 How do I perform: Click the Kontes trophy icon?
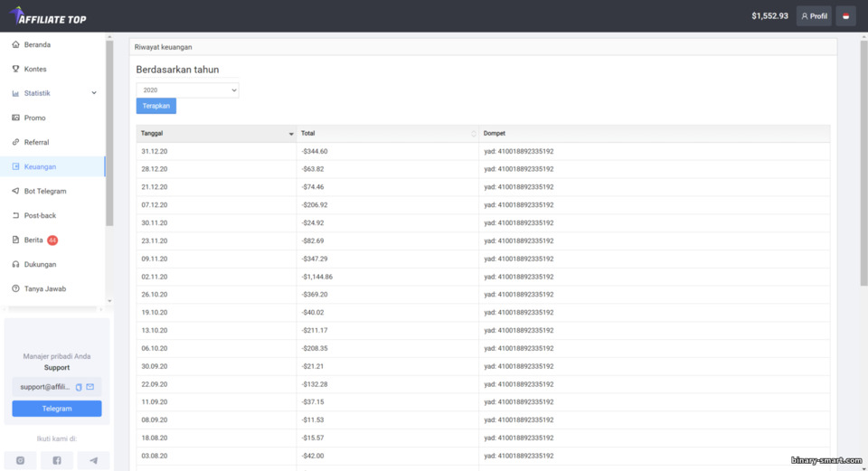pyautogui.click(x=15, y=69)
